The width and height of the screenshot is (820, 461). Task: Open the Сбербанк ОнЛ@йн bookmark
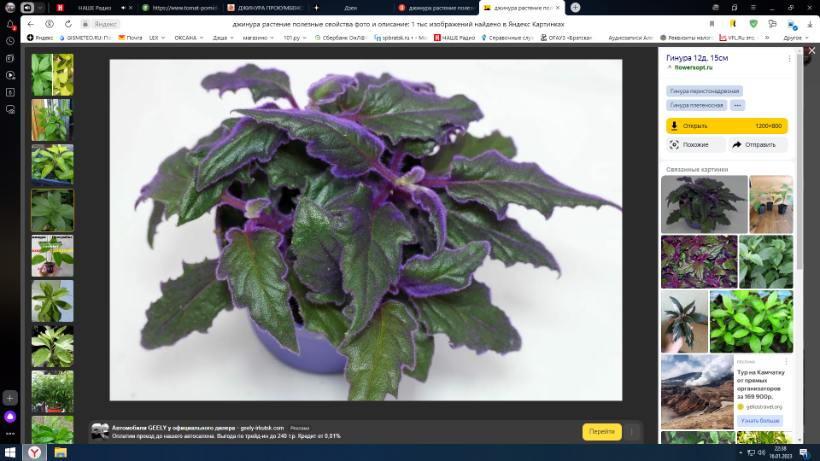tap(341, 38)
